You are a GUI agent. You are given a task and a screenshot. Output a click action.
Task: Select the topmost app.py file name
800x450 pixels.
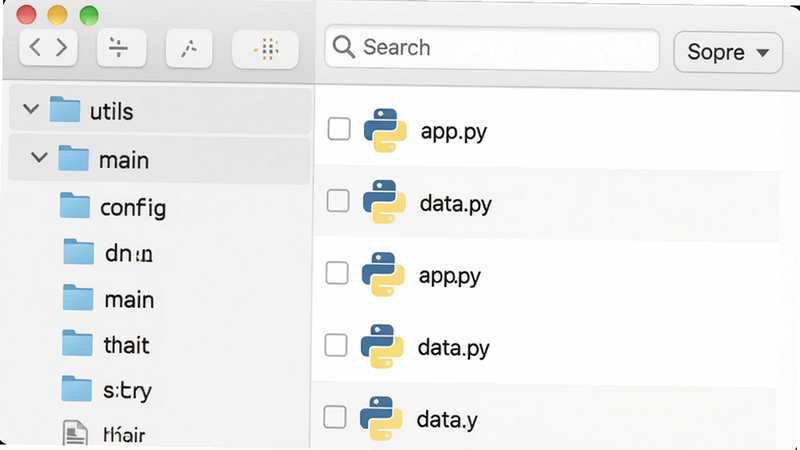(x=454, y=132)
